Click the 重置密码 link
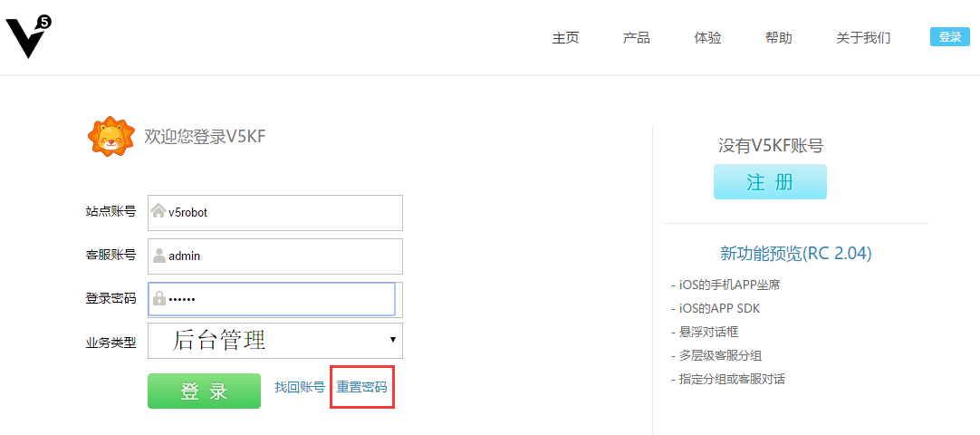The image size is (980, 435). 362,387
